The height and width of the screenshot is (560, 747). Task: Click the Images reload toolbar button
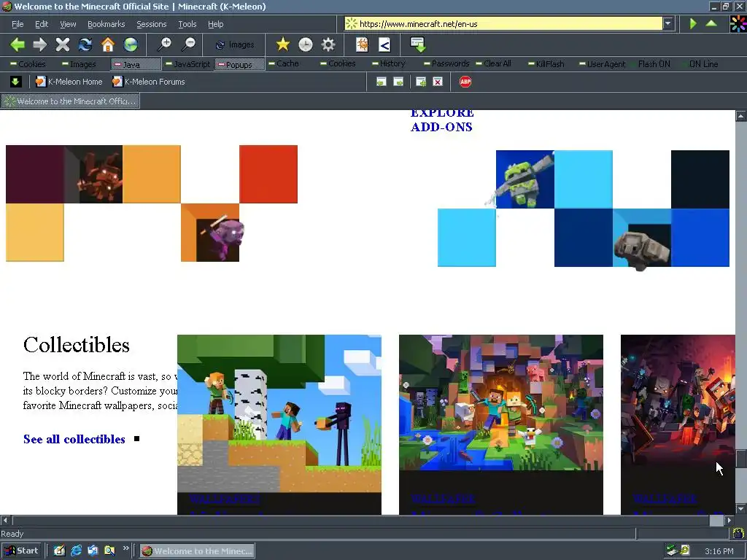click(x=235, y=44)
